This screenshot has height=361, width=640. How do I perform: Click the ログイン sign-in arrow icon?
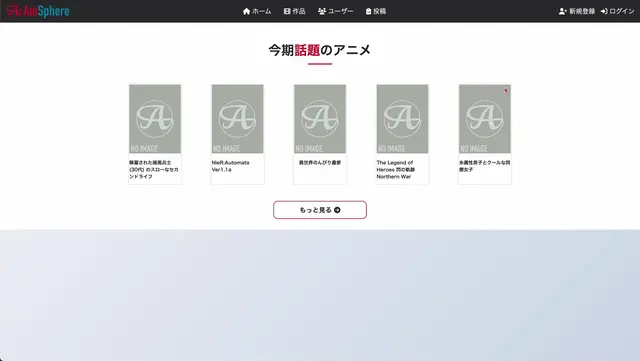click(x=604, y=11)
